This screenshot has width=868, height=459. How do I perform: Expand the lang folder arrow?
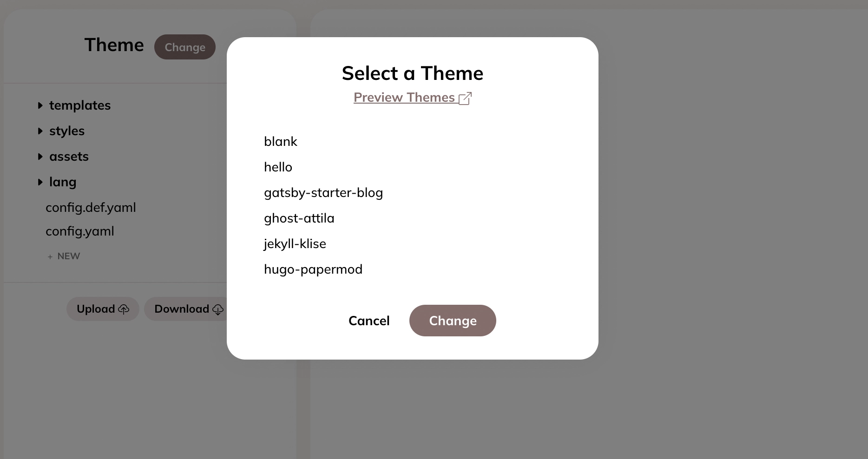(40, 182)
